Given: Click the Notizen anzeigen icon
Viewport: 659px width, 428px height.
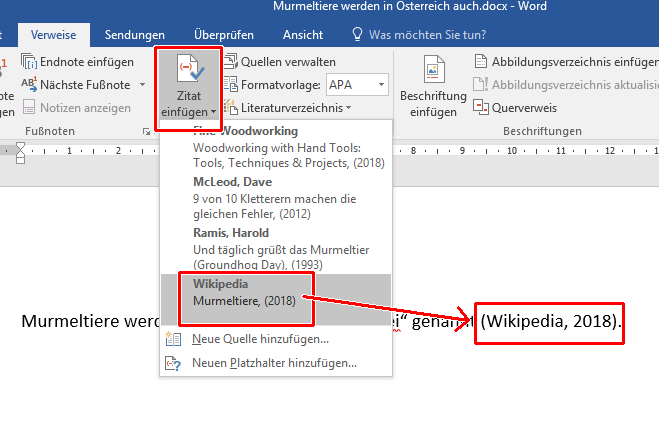Looking at the screenshot, I should (x=29, y=107).
